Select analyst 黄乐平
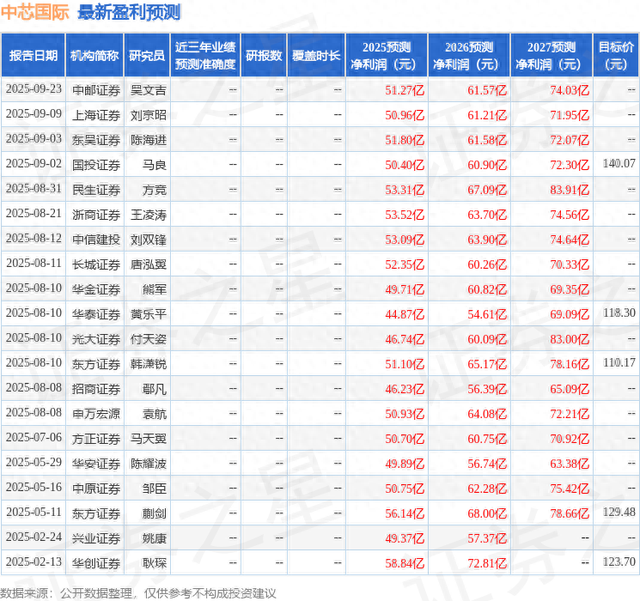The width and height of the screenshot is (640, 601). tap(148, 314)
